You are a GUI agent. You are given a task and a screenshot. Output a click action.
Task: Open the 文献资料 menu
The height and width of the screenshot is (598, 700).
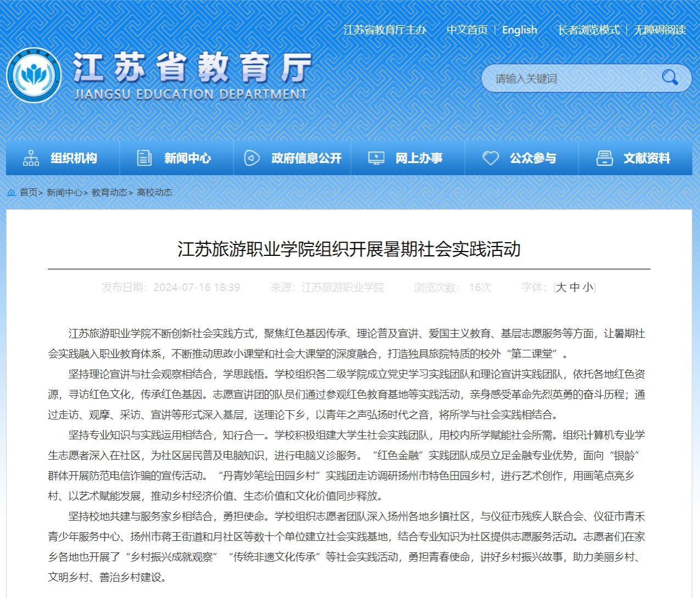pos(636,158)
